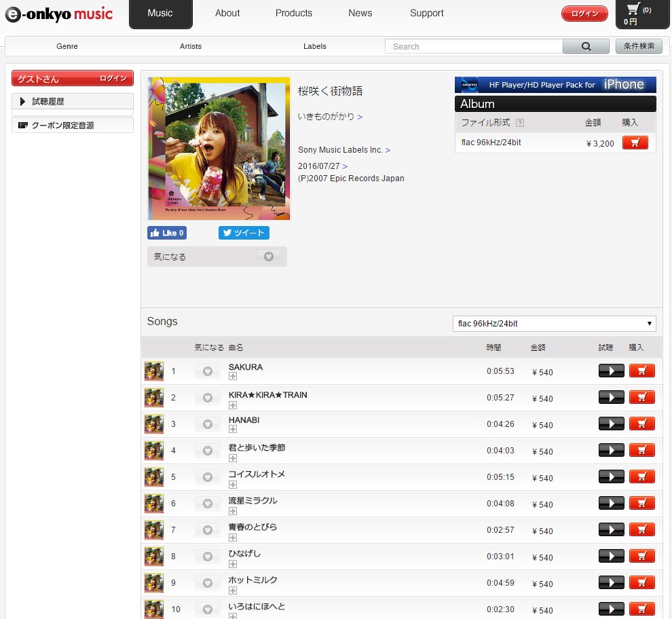Add 青春のとびら to cart
Image resolution: width=672 pixels, height=619 pixels.
pos(642,530)
